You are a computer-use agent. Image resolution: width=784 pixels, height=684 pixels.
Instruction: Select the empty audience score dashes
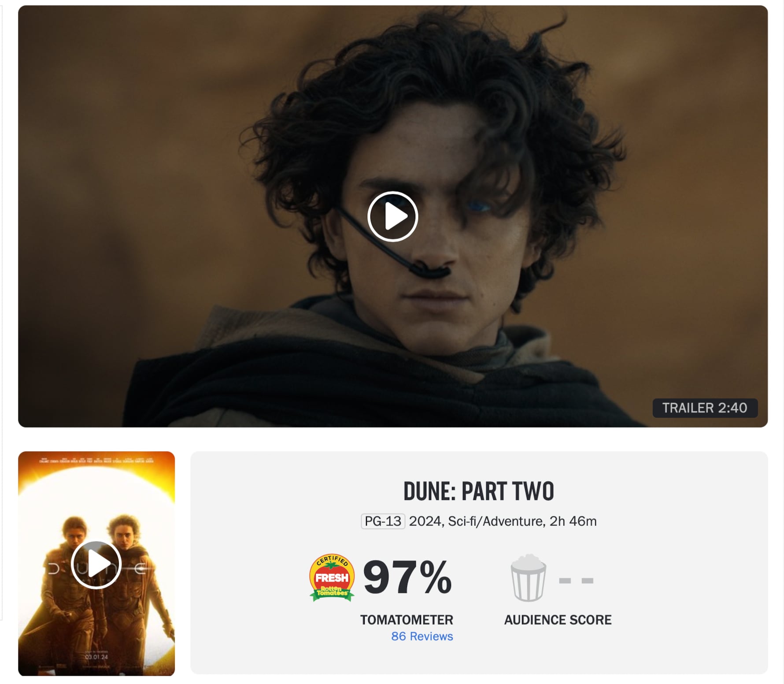(576, 580)
